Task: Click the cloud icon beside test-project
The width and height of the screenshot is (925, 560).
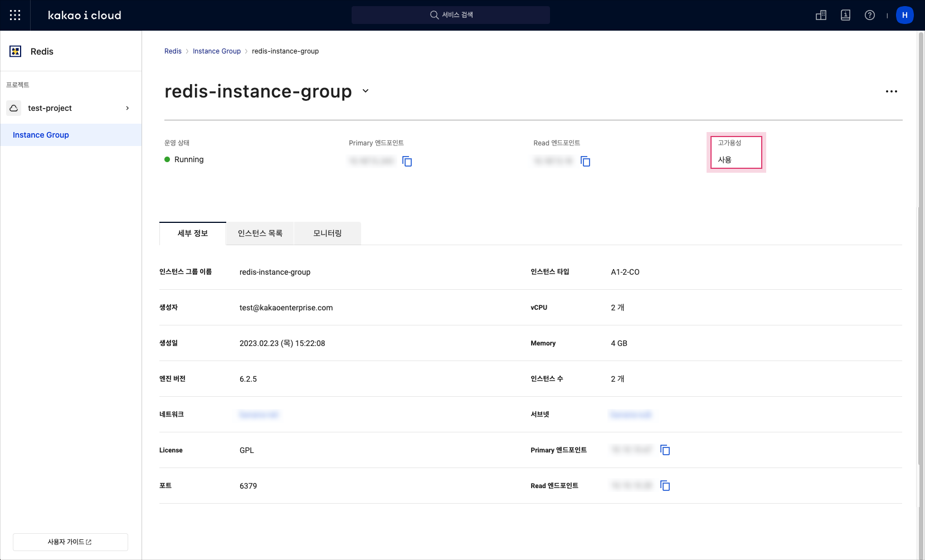Action: [x=14, y=108]
